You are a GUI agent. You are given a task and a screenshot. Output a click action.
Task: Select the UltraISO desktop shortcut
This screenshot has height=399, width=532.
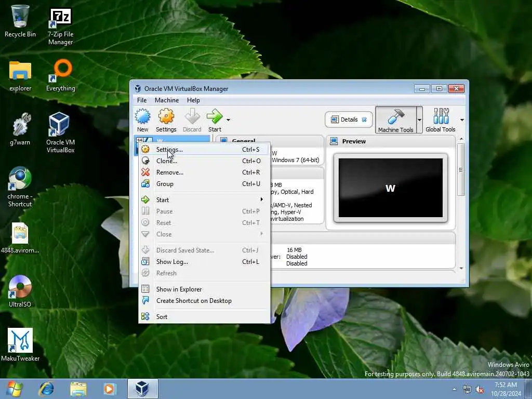20,291
